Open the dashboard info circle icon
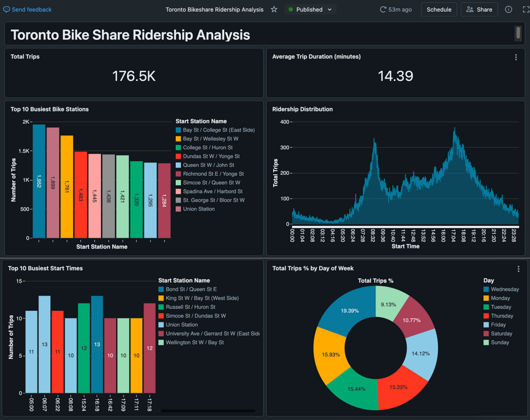This screenshot has width=530, height=420. point(508,9)
